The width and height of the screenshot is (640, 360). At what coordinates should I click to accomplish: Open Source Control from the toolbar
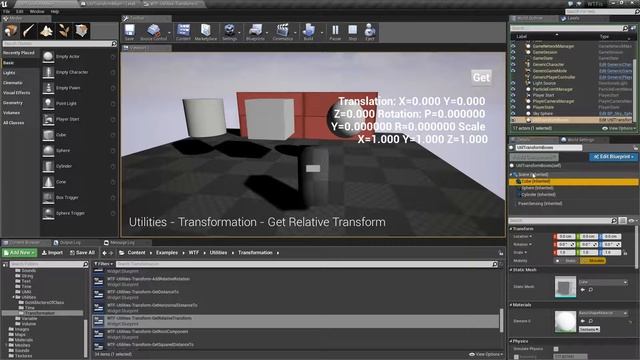(153, 32)
